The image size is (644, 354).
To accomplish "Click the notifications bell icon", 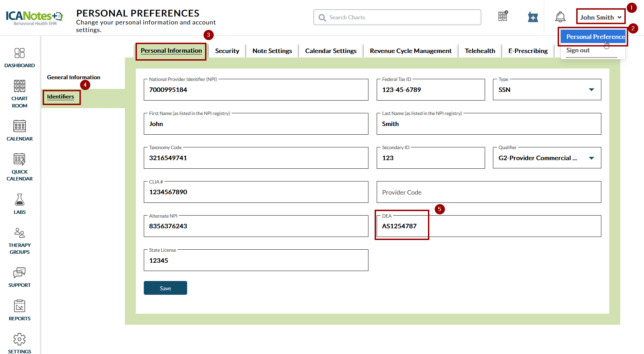I will coord(560,17).
